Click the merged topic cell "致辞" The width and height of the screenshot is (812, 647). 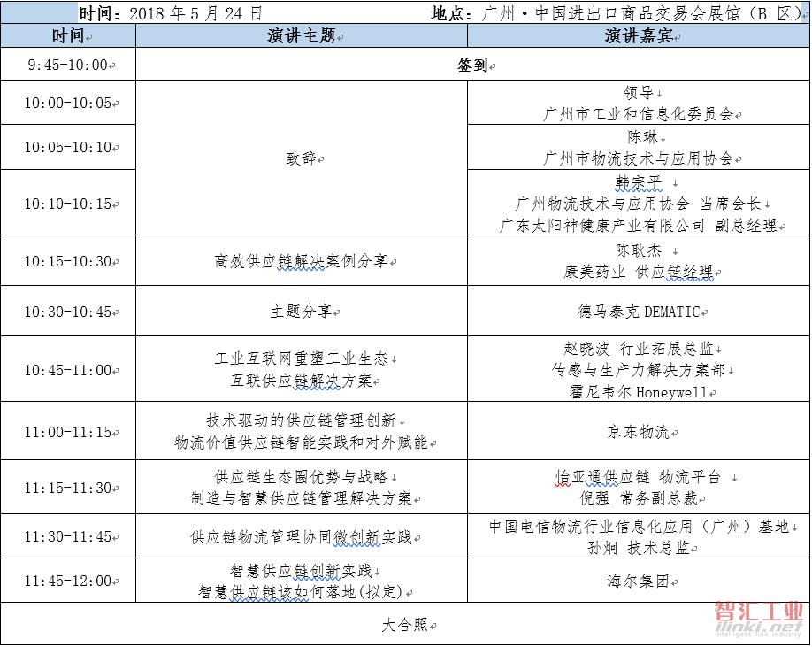tap(302, 158)
